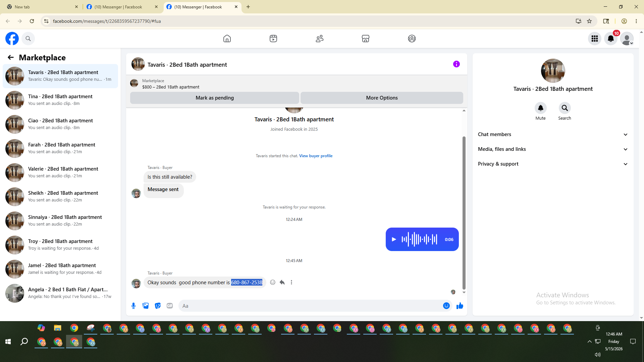Open Farah's 2Bed 1Bath apartment chat

pos(60,148)
